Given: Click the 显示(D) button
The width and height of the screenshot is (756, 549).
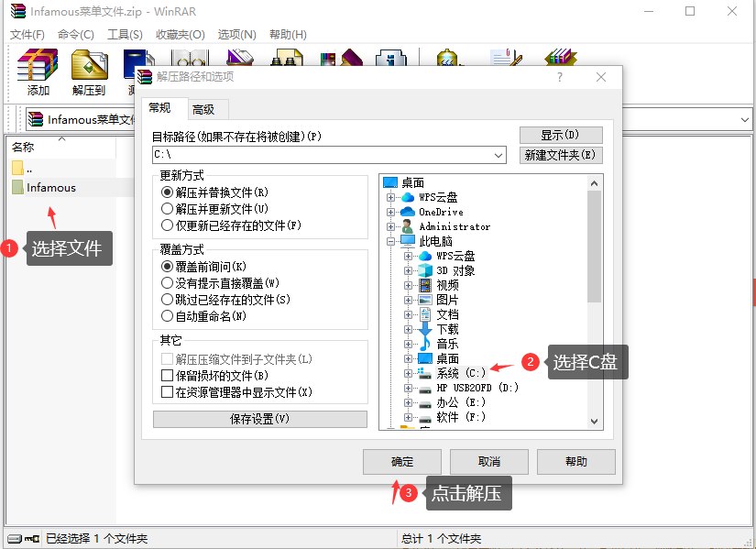Looking at the screenshot, I should 561,135.
